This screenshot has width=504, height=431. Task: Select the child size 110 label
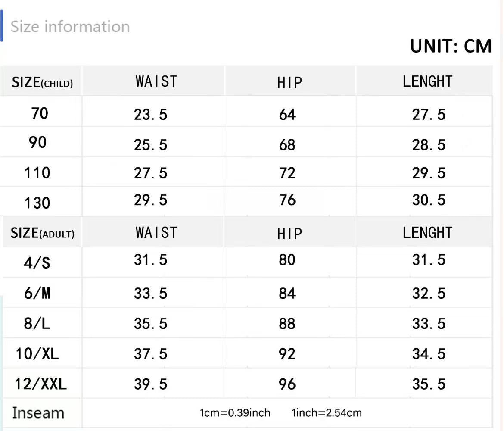(x=37, y=173)
